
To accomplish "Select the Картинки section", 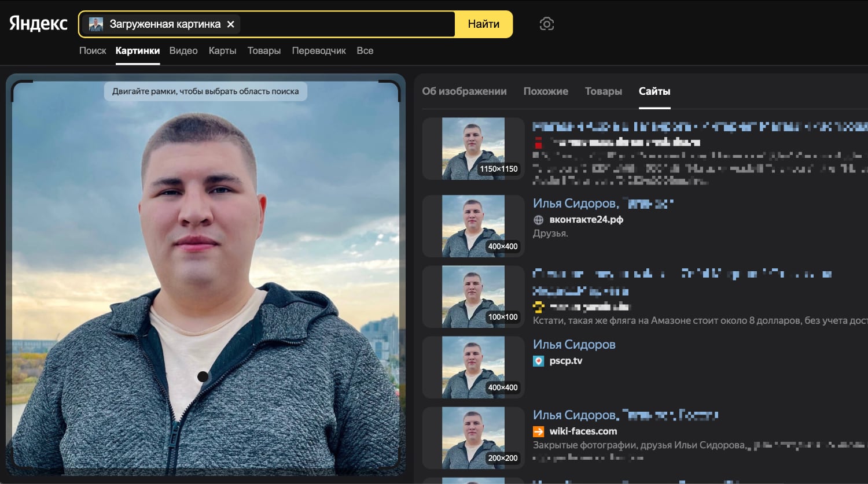I will pyautogui.click(x=138, y=51).
